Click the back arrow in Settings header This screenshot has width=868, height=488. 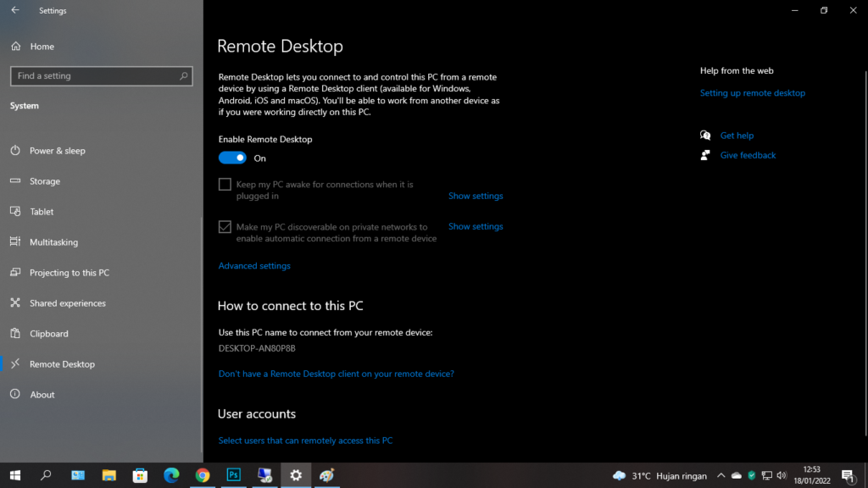(14, 11)
